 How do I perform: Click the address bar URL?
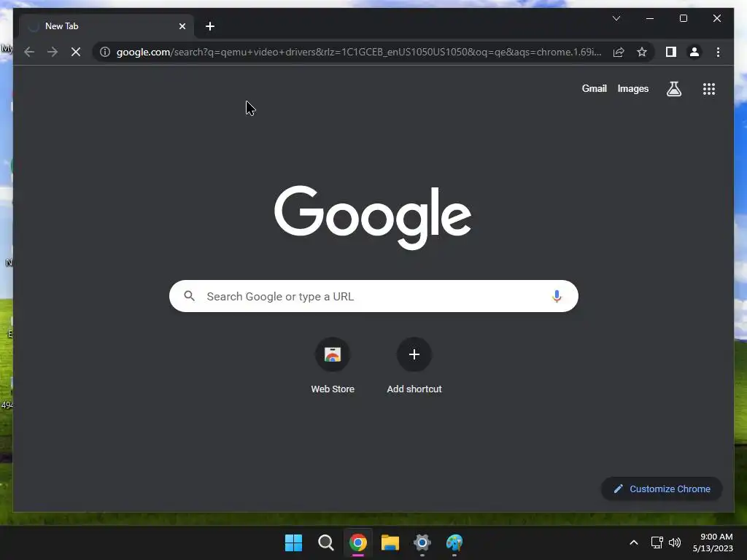point(359,52)
